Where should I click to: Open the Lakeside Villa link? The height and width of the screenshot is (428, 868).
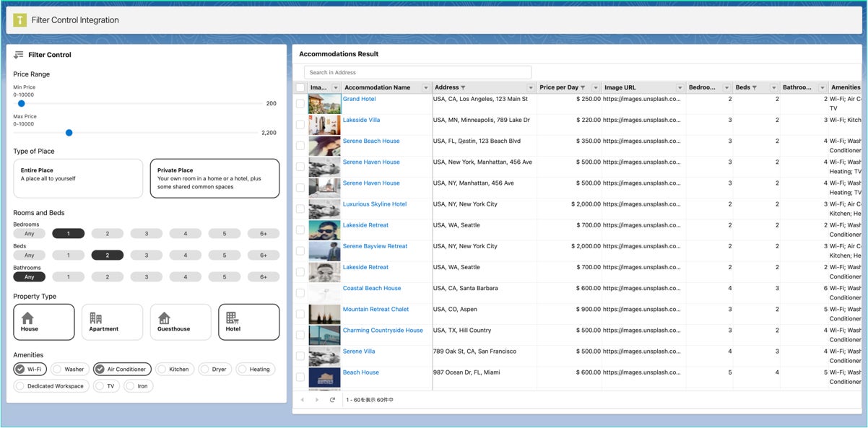(x=361, y=120)
